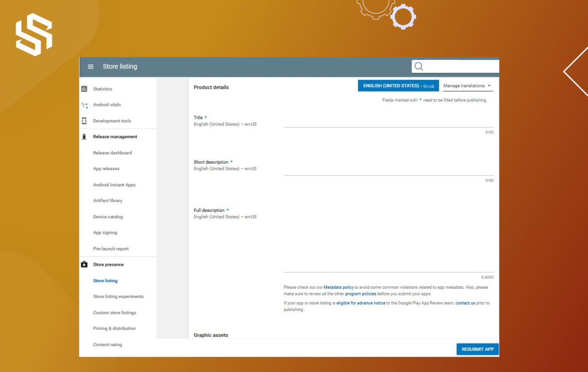Viewport: 588px width, 372px height.
Task: Collapse the Store presence section
Action: [x=108, y=264]
